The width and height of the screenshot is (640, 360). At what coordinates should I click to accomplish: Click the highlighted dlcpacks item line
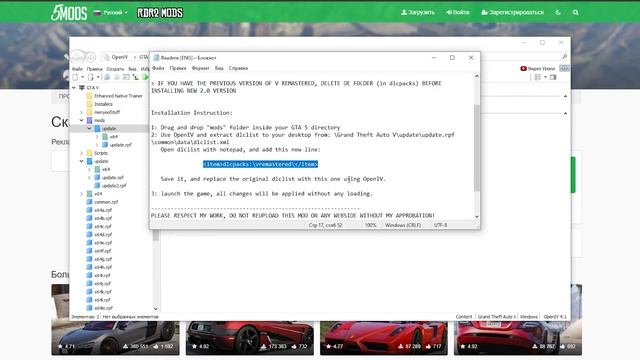coord(260,164)
